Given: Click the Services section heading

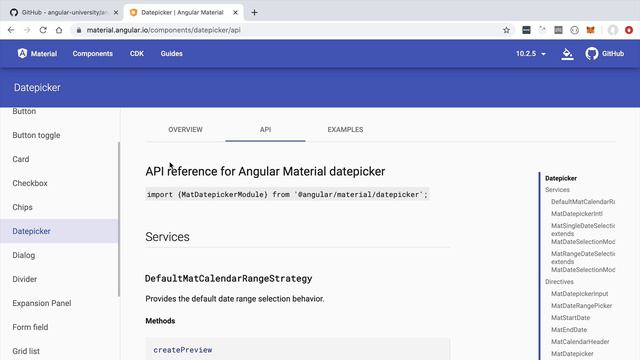Looking at the screenshot, I should click(167, 237).
